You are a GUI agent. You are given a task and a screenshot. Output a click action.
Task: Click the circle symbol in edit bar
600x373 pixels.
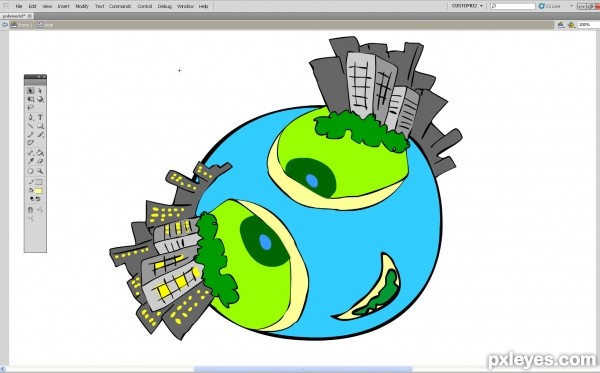click(46, 25)
